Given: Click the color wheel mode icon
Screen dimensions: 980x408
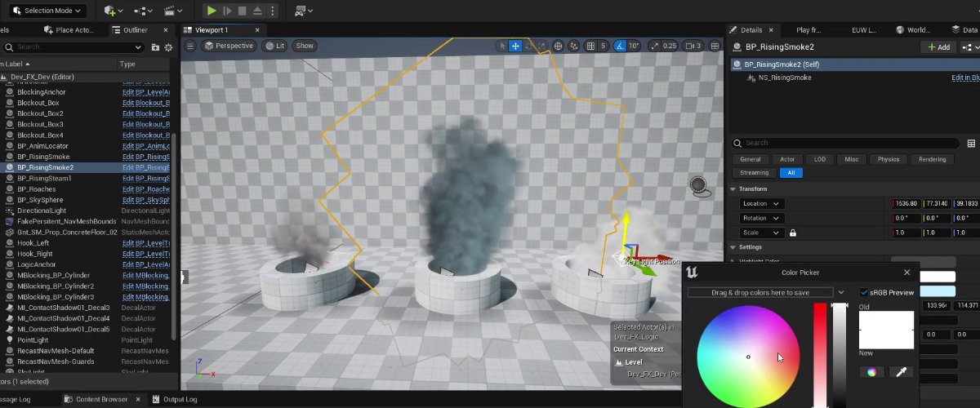Looking at the screenshot, I should point(871,372).
